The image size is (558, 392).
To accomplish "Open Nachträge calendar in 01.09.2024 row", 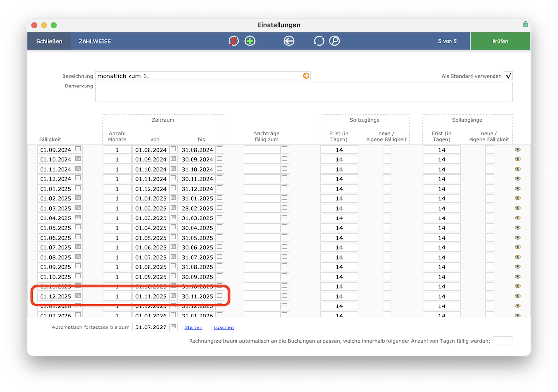I will point(285,149).
